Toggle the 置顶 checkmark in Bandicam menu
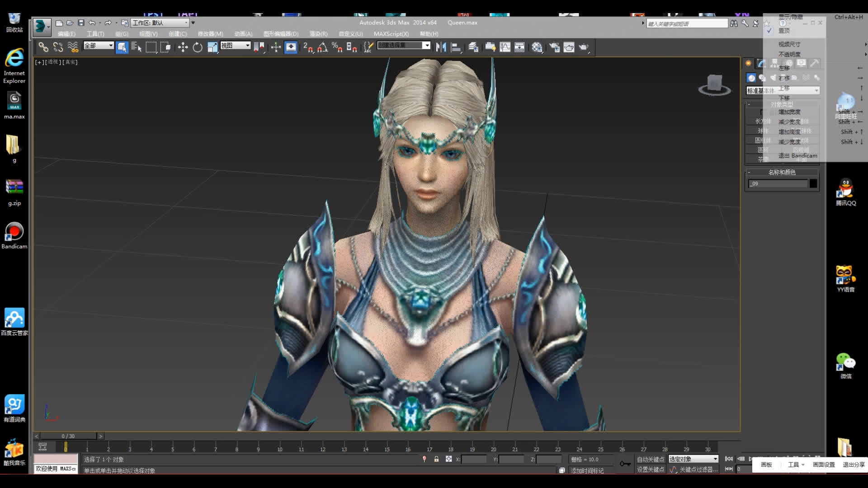This screenshot has width=868, height=488. click(769, 31)
